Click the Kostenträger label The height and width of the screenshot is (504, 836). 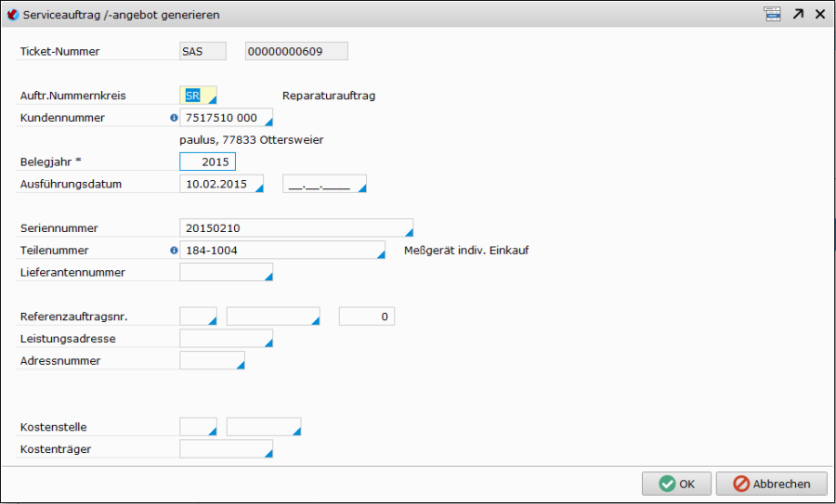[x=56, y=449]
